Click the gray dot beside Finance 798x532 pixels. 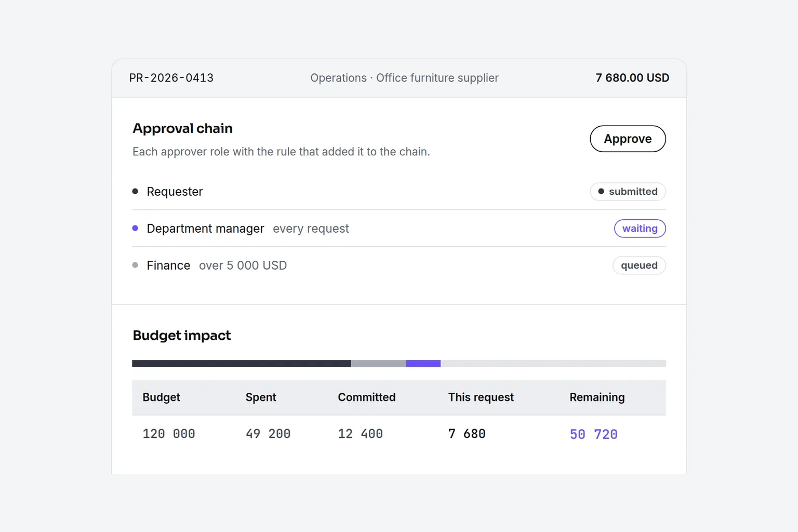coord(135,265)
